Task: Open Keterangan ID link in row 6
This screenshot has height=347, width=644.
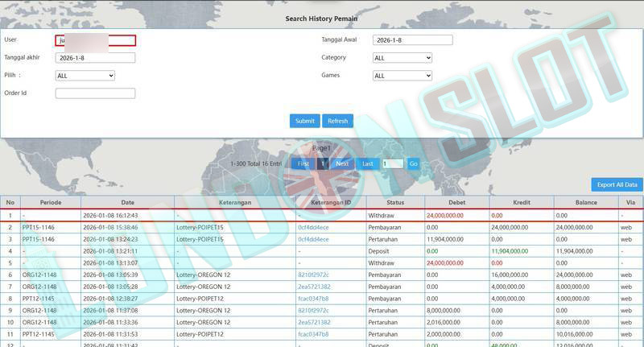Action: point(313,275)
